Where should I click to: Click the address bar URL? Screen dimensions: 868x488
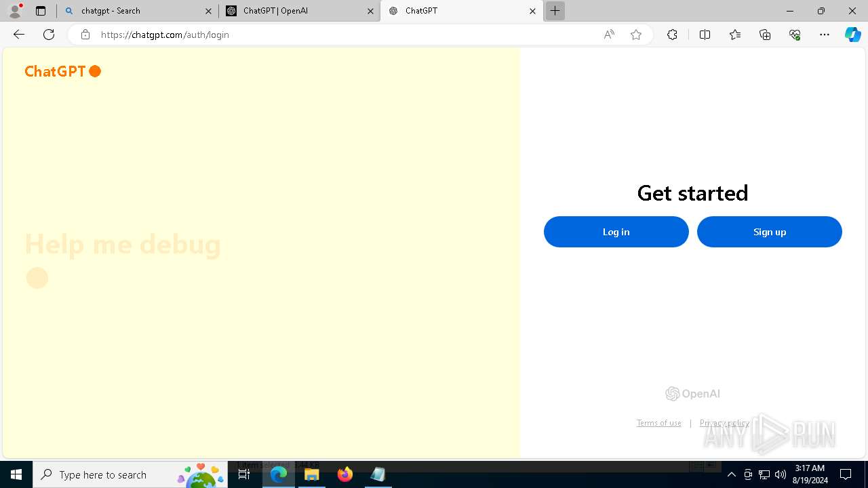(165, 35)
